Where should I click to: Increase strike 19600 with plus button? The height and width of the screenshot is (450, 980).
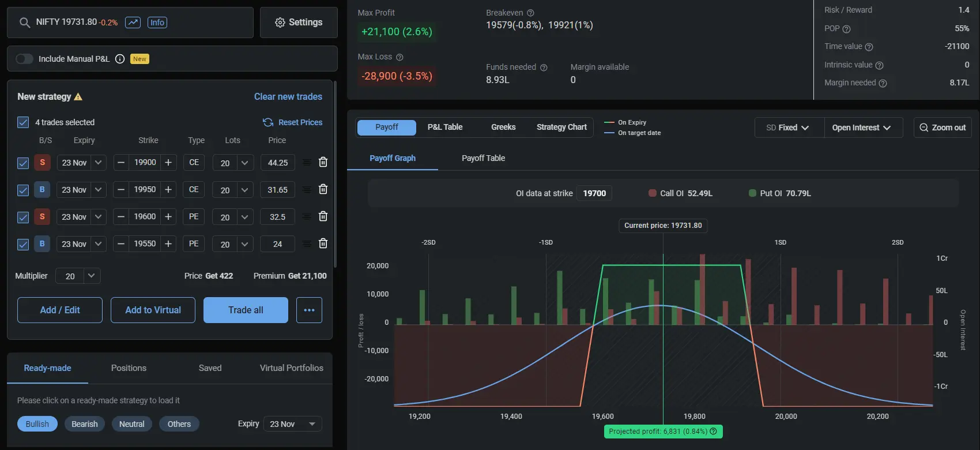(168, 217)
